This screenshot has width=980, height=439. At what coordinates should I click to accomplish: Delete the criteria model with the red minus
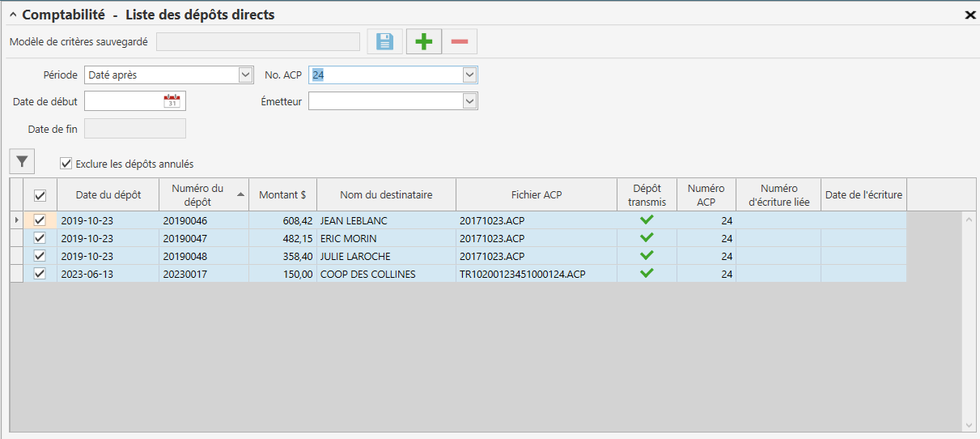pos(459,41)
